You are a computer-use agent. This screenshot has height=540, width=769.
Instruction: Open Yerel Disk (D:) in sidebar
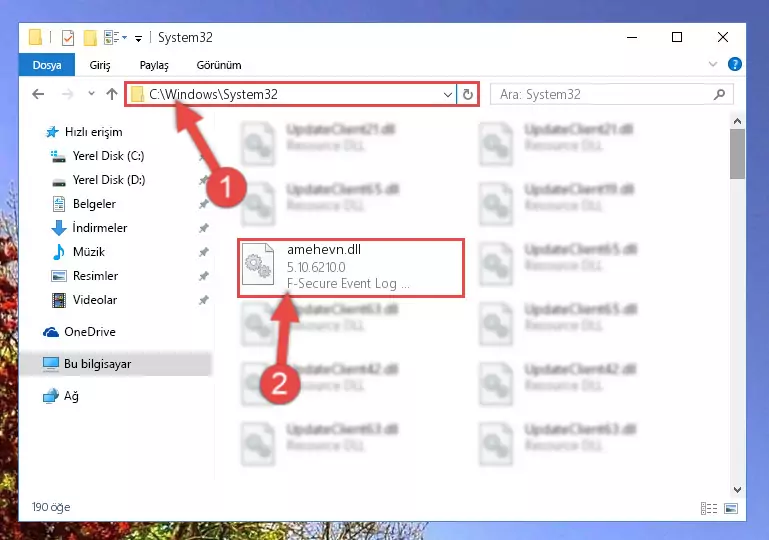point(109,180)
